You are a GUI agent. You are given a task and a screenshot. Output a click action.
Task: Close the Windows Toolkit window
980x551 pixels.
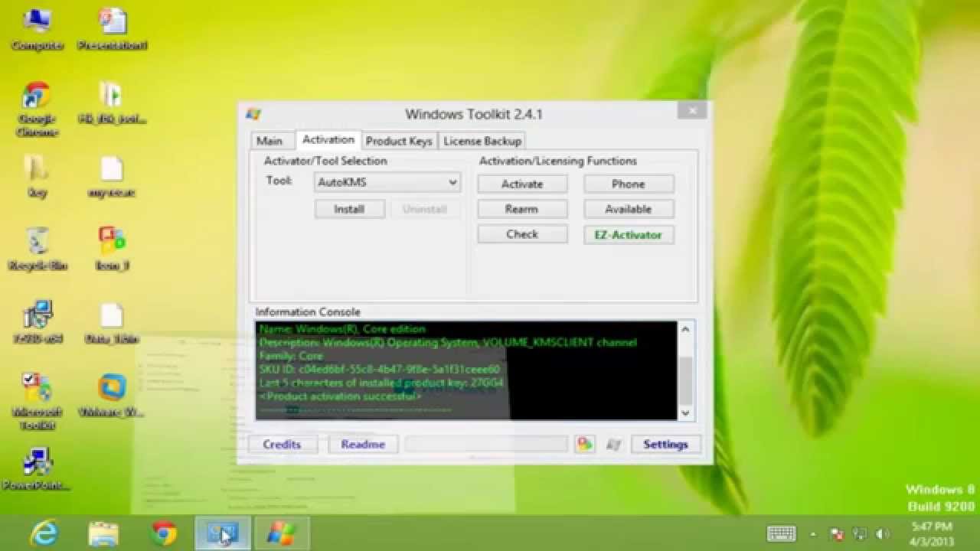(x=692, y=111)
